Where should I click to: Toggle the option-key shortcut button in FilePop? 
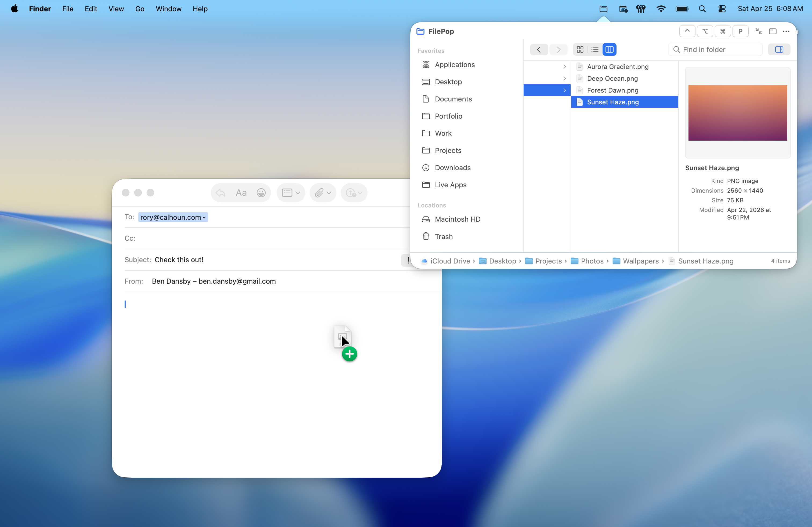(x=705, y=31)
